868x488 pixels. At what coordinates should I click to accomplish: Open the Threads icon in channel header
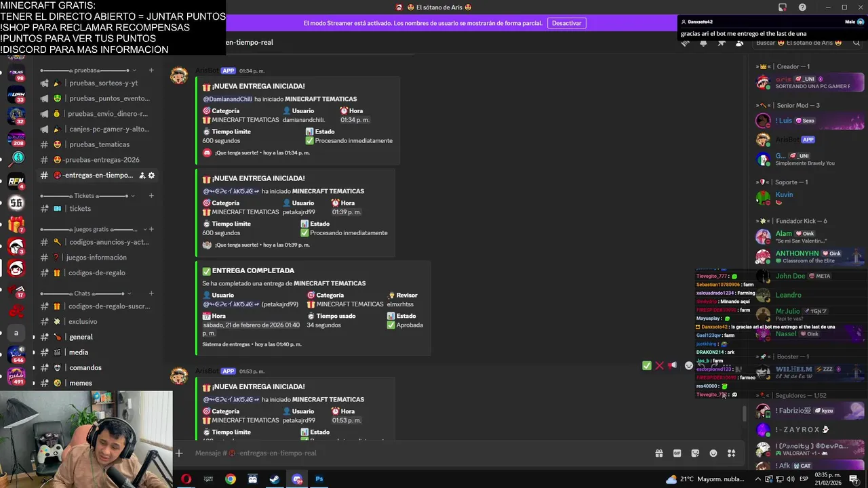686,43
